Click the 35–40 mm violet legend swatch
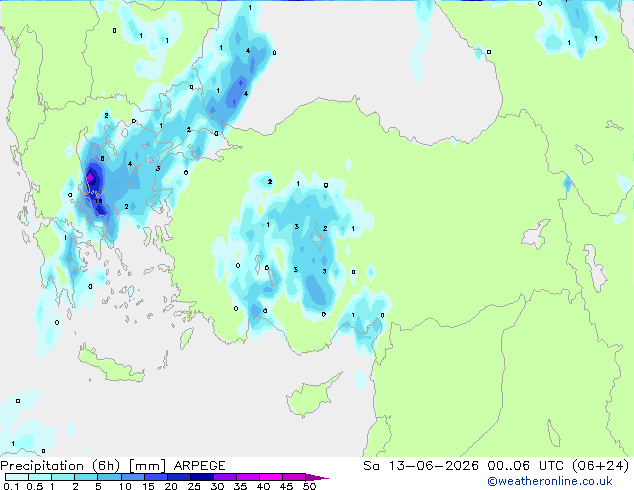 pos(247,477)
